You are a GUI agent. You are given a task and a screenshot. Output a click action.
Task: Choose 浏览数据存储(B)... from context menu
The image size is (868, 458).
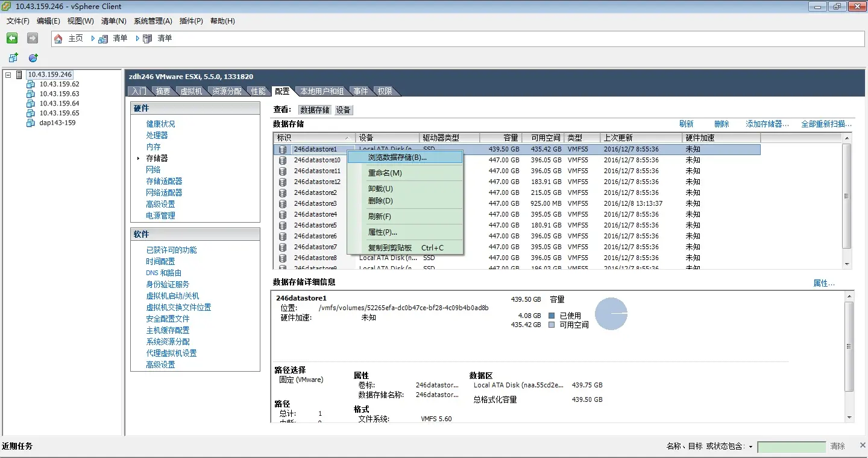405,157
